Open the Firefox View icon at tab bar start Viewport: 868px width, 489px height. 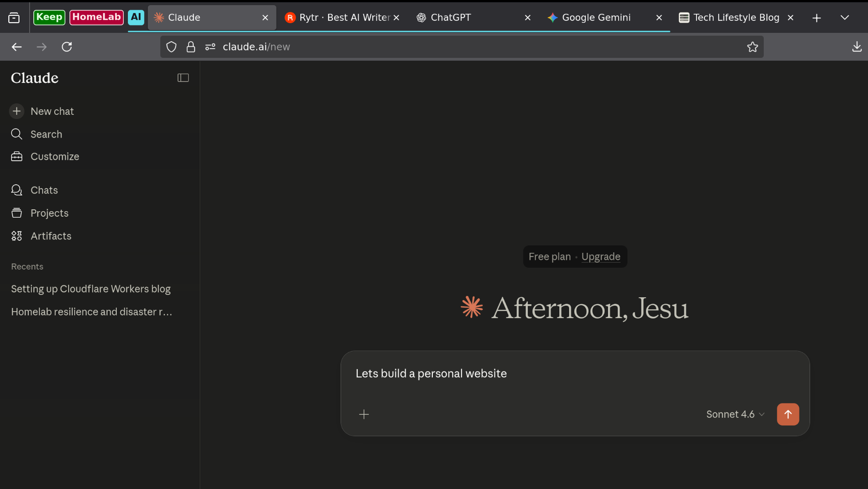click(x=14, y=18)
